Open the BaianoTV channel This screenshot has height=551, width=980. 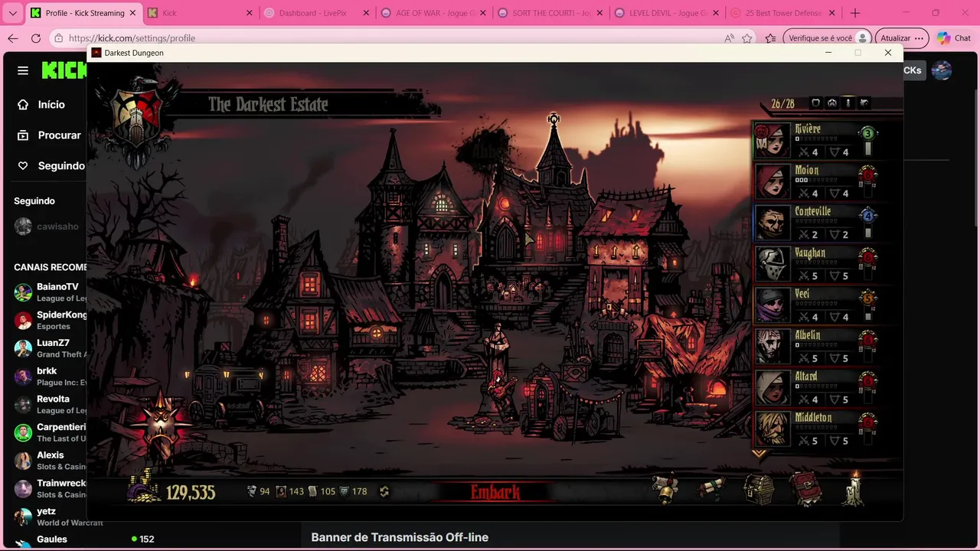(49, 292)
